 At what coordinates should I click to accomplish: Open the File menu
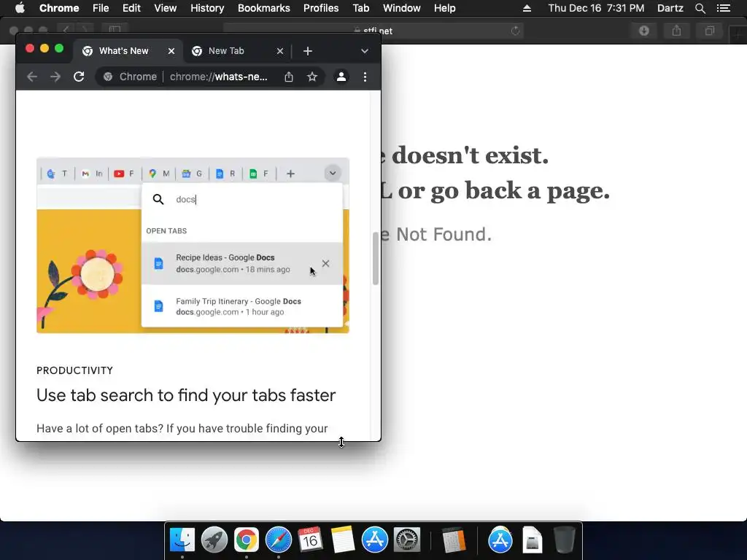click(x=101, y=8)
